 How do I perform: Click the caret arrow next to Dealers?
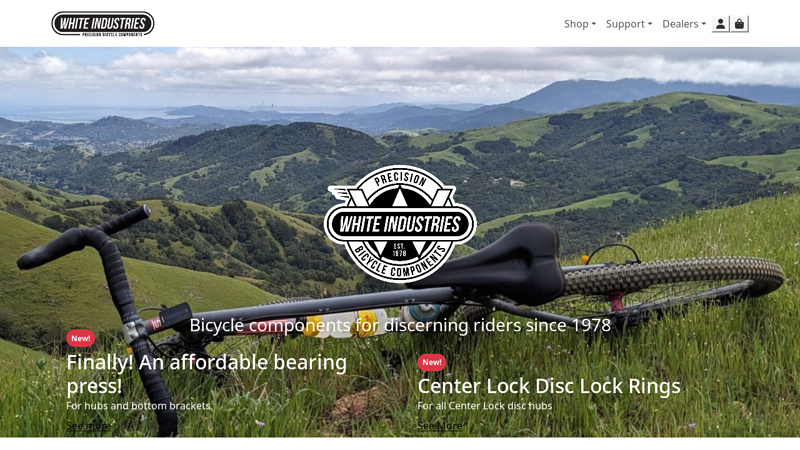(x=704, y=24)
